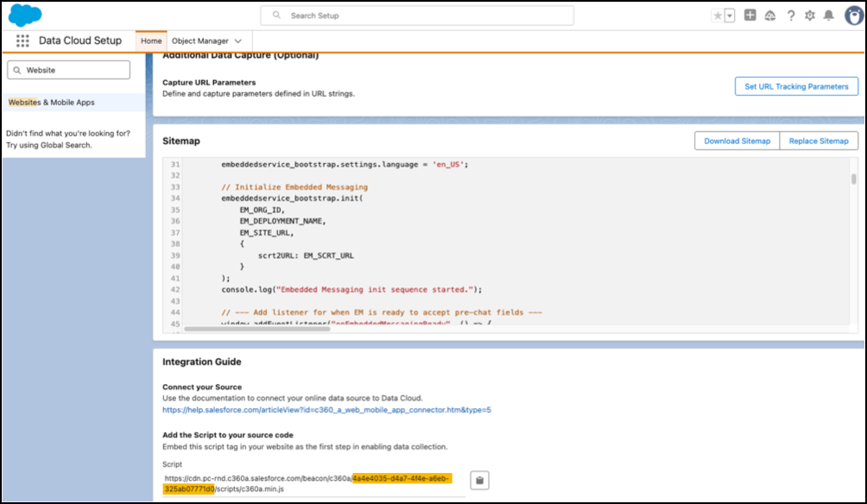Screen dimensions: 867x504
Task: Open the Setup gear icon
Action: (809, 16)
